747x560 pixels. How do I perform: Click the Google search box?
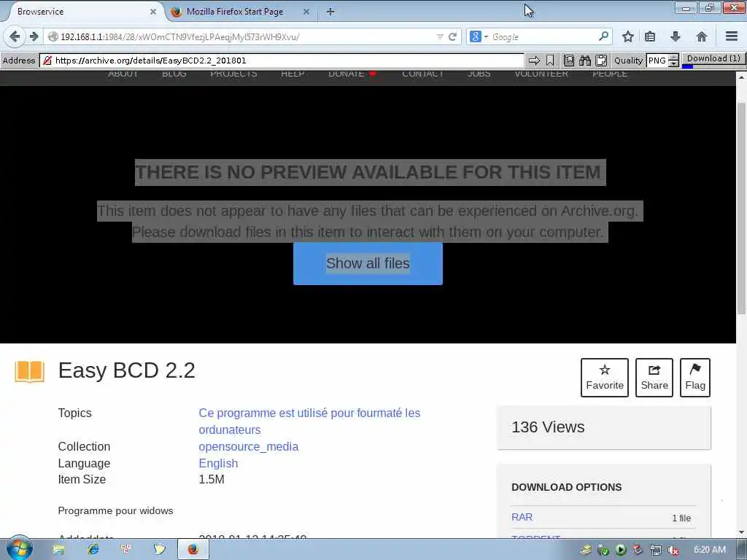543,36
